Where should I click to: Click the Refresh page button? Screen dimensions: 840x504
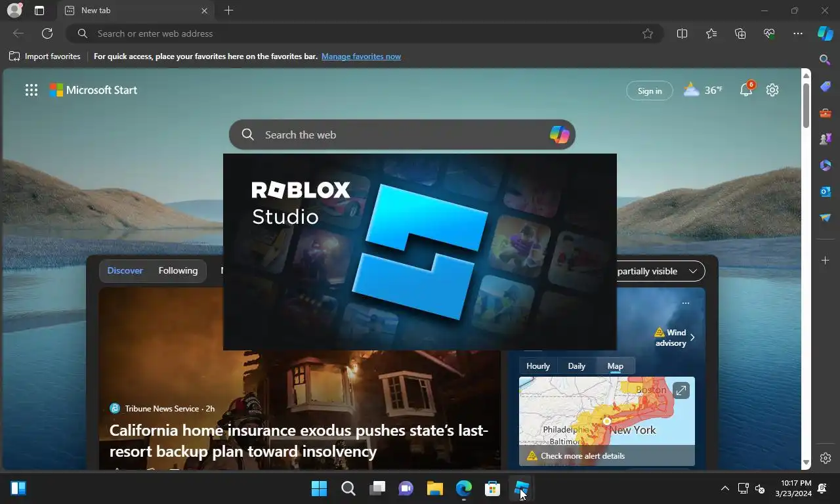(47, 33)
